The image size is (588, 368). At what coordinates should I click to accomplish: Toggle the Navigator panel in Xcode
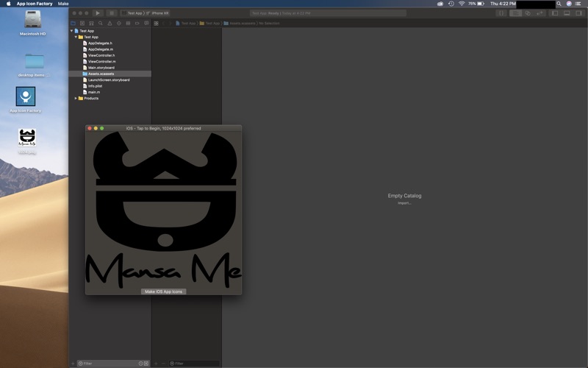pyautogui.click(x=555, y=13)
